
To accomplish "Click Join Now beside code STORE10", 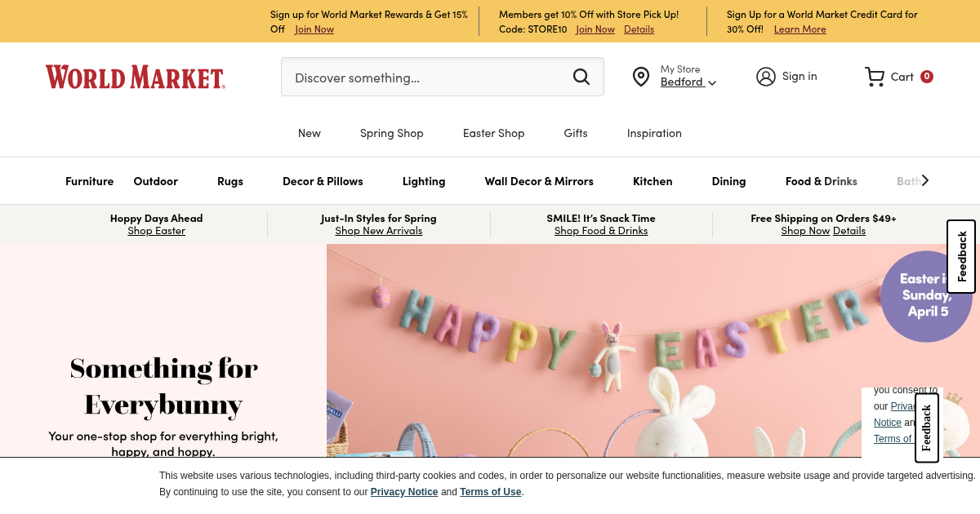I will (595, 29).
